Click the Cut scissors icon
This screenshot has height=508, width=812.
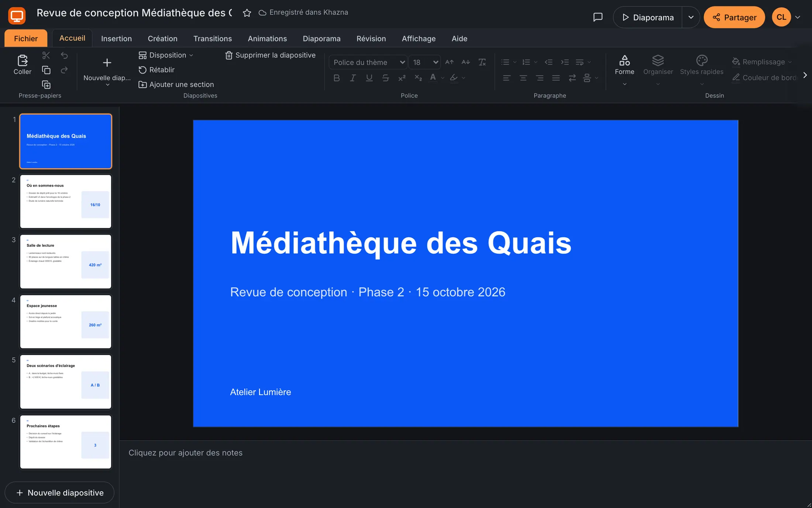coord(46,55)
